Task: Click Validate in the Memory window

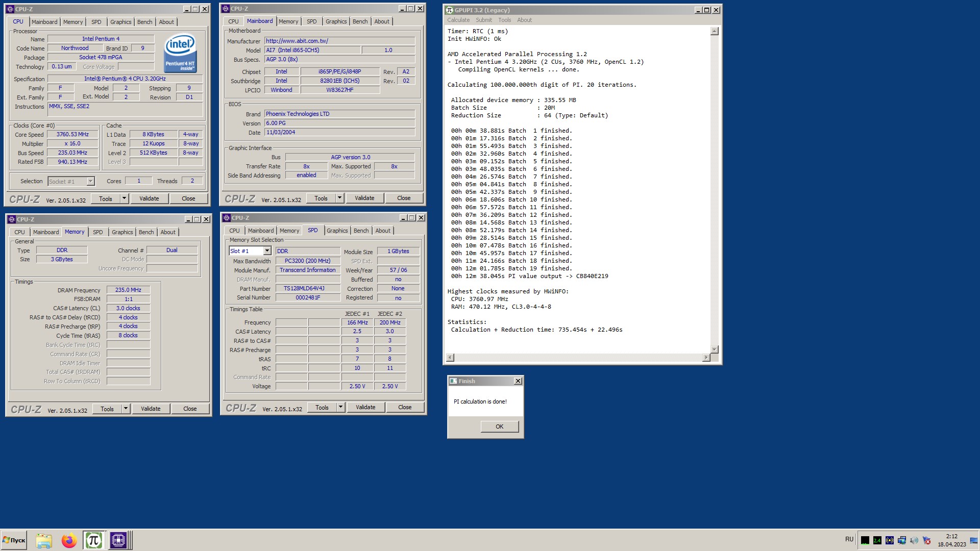Action: point(151,409)
